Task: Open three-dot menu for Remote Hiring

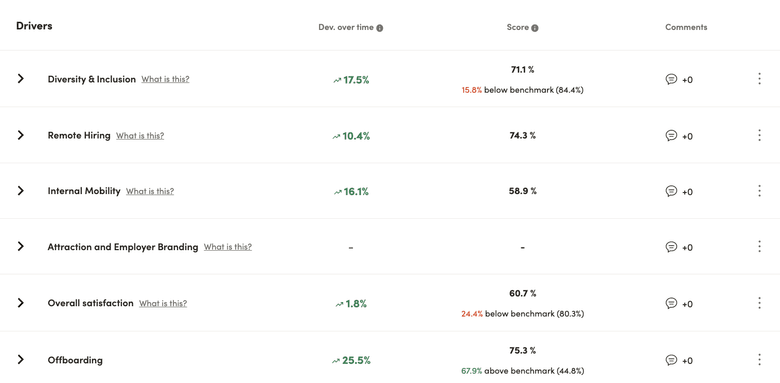Action: pyautogui.click(x=759, y=135)
